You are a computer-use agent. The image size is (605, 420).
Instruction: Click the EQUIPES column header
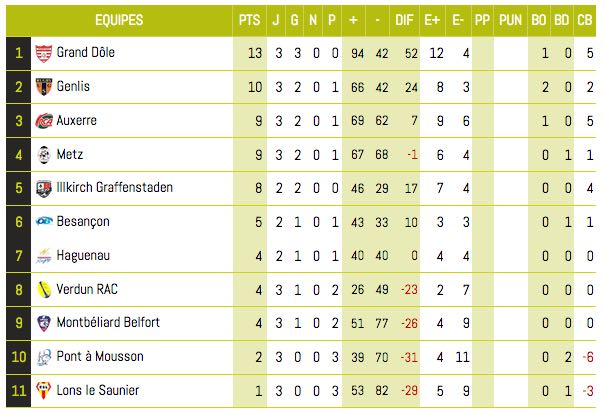point(119,20)
